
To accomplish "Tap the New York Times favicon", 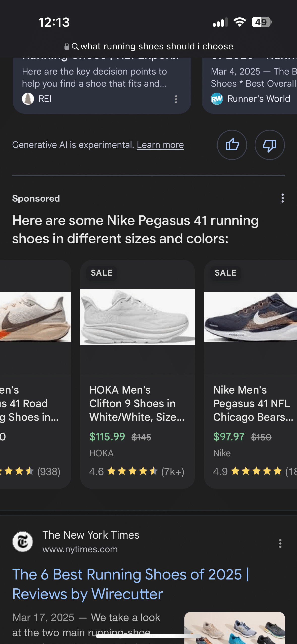I will (23, 542).
